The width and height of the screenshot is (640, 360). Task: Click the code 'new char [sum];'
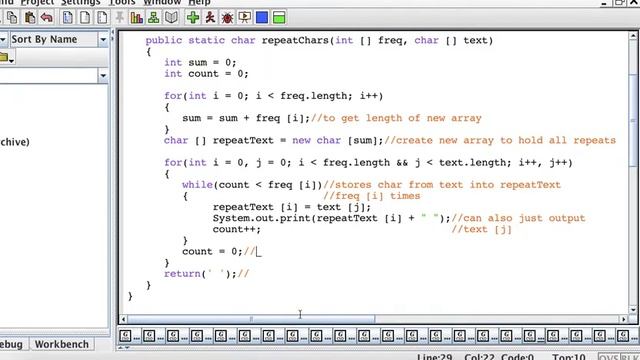(x=338, y=140)
